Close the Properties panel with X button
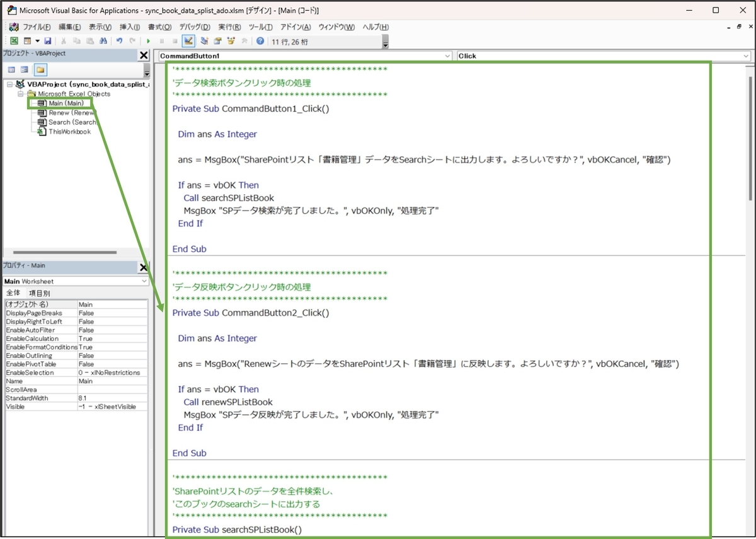 click(x=144, y=267)
